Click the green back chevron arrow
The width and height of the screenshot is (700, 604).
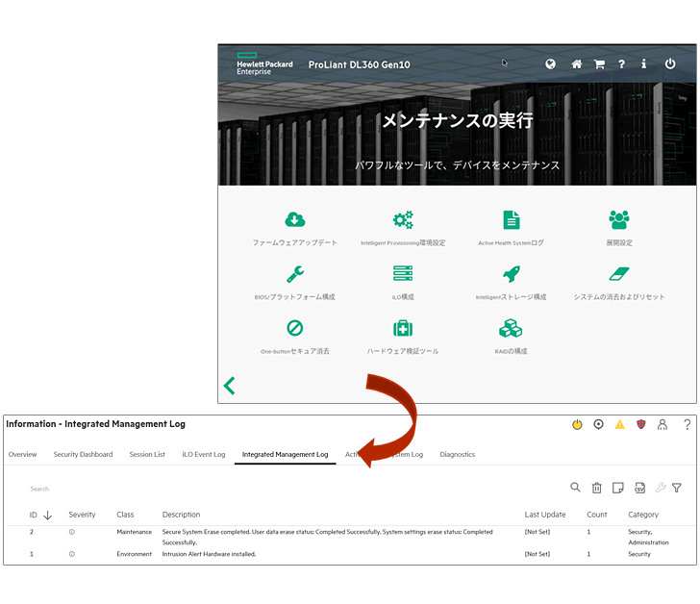[230, 386]
